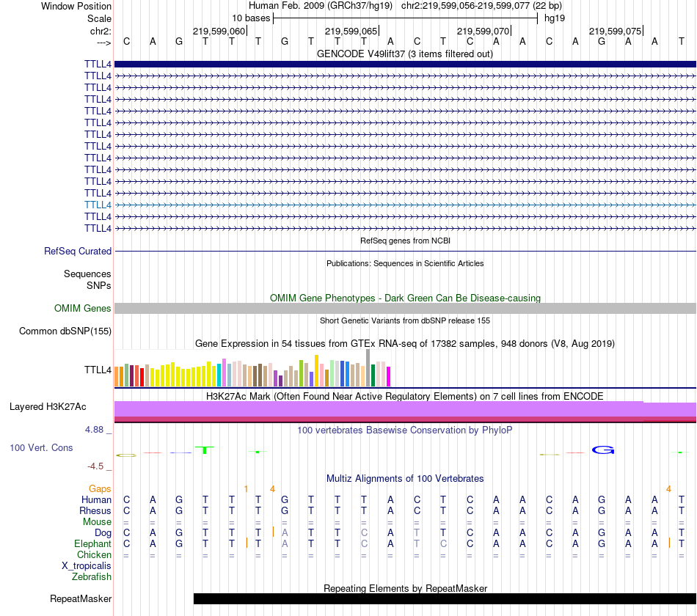This screenshot has height=616, width=697.
Task: Click the gap count 1 in Gaps row
Action: [246, 489]
